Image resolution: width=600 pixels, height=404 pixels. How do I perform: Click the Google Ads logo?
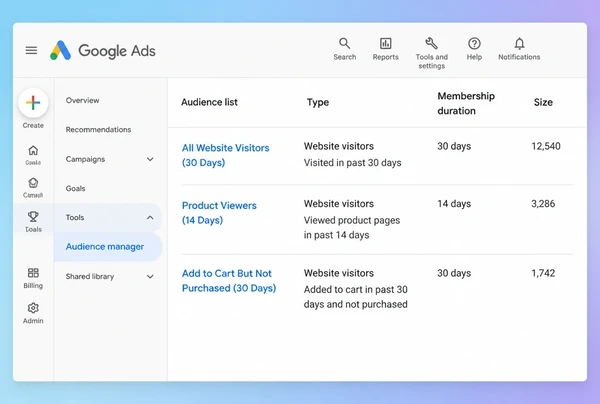(103, 50)
